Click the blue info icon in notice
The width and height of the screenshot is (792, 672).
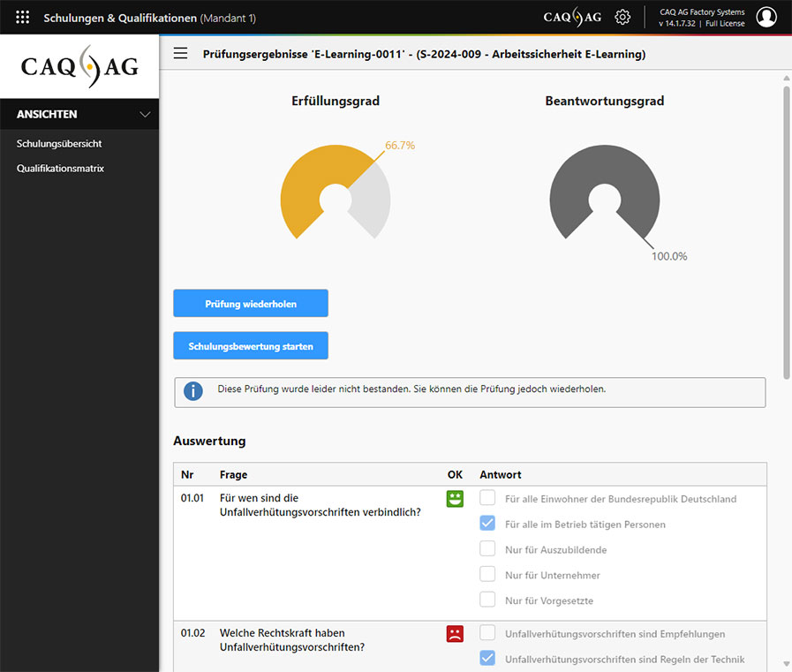click(x=192, y=389)
